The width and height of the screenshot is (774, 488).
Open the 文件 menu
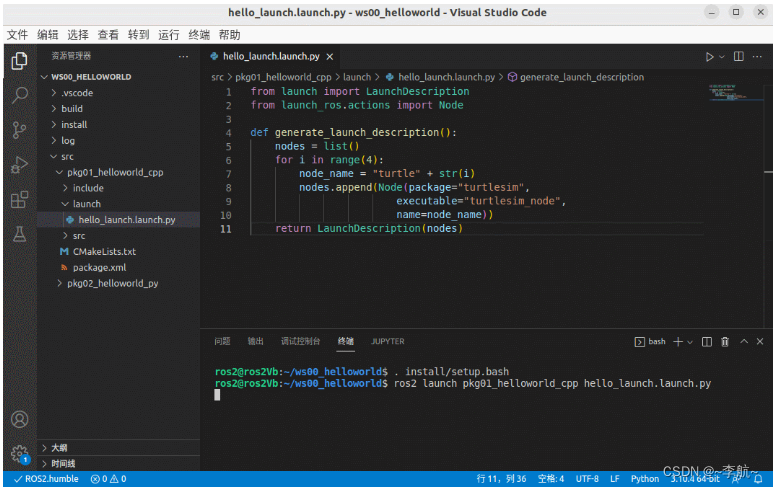point(17,35)
